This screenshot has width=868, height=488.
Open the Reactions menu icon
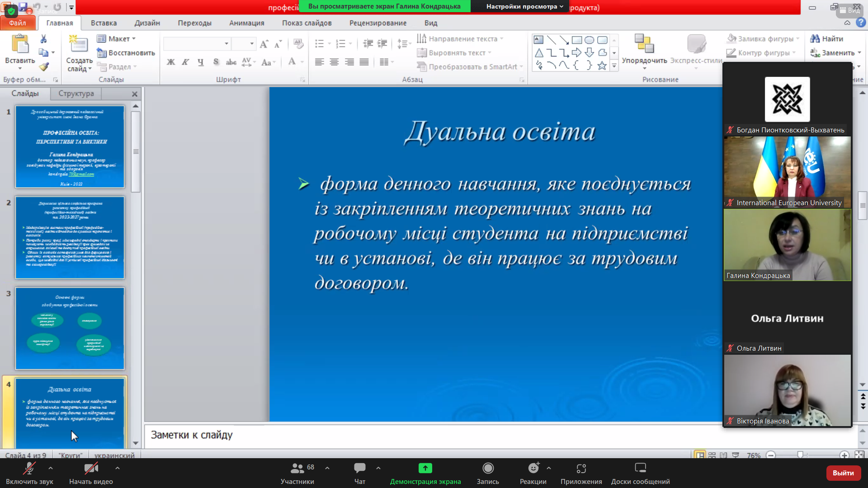tap(533, 469)
